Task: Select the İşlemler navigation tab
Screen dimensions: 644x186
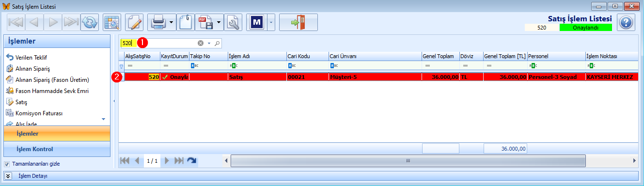Action: click(x=57, y=133)
